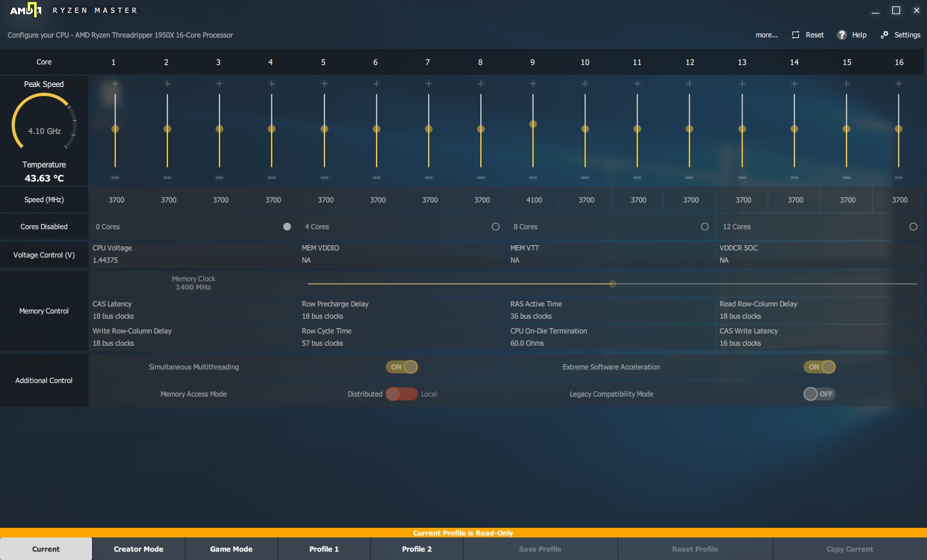Switch to the Game Mode tab
The width and height of the screenshot is (927, 560).
(231, 549)
